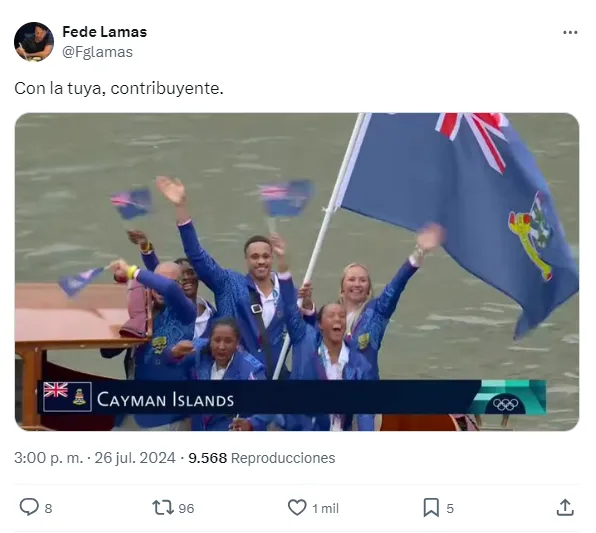Click the bookmark count 5
The image size is (596, 533).
[x=450, y=508]
